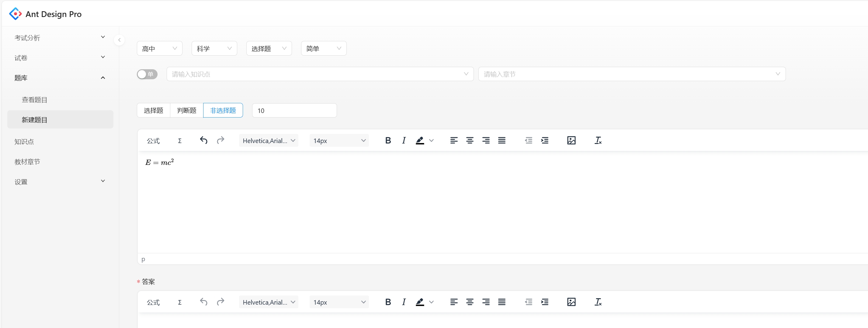The height and width of the screenshot is (328, 868).
Task: Click 公式 in the answer editor toolbar
Action: (153, 302)
